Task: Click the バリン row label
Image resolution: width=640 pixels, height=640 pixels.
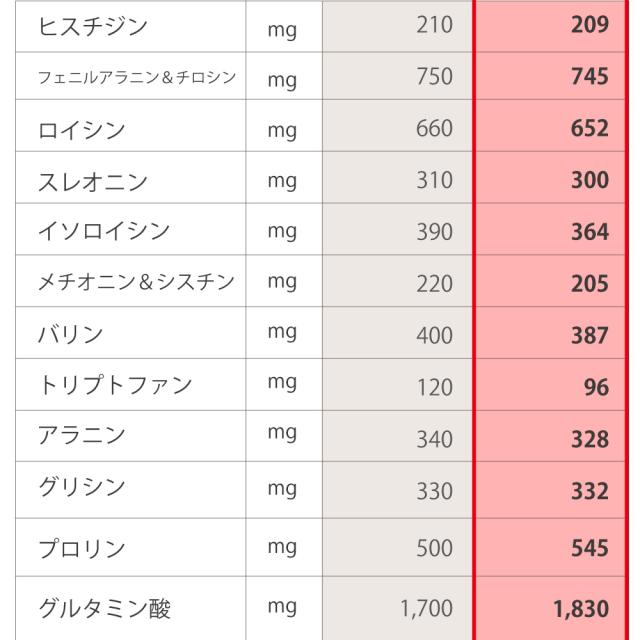Action: [70, 335]
